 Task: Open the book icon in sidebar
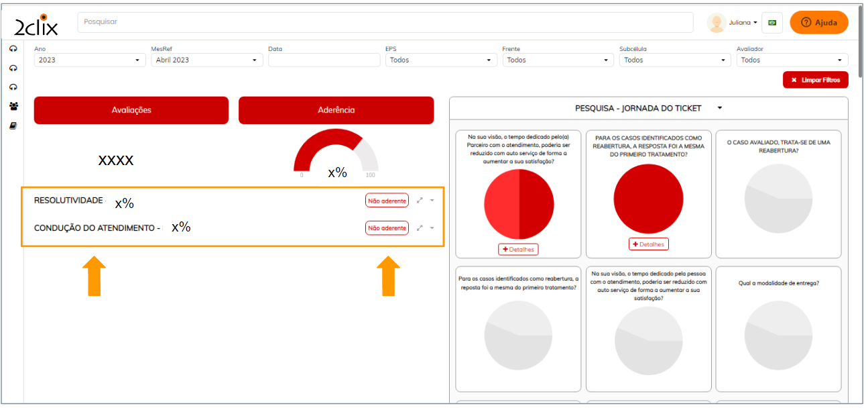(x=13, y=125)
